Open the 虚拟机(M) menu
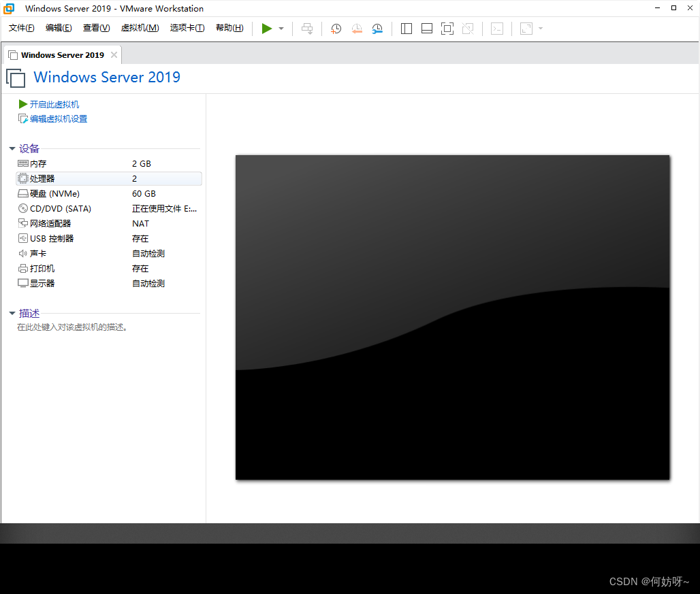This screenshot has width=700, height=594. [140, 28]
